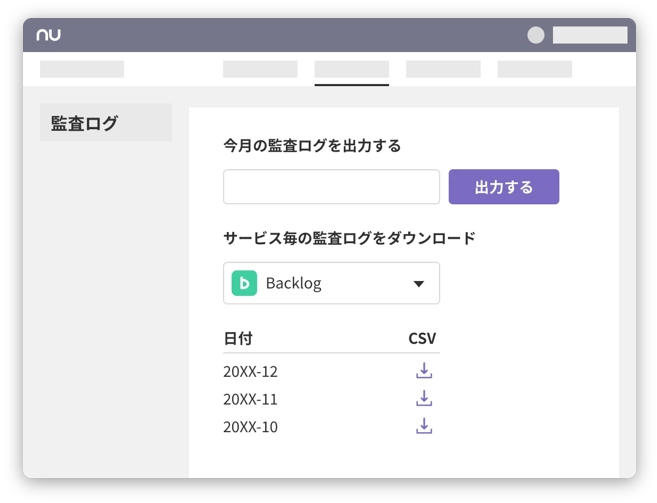Screen dimensions: 657x503
Task: Click the サービス毎の監査ログをダウンロード heading
Action: coord(349,238)
